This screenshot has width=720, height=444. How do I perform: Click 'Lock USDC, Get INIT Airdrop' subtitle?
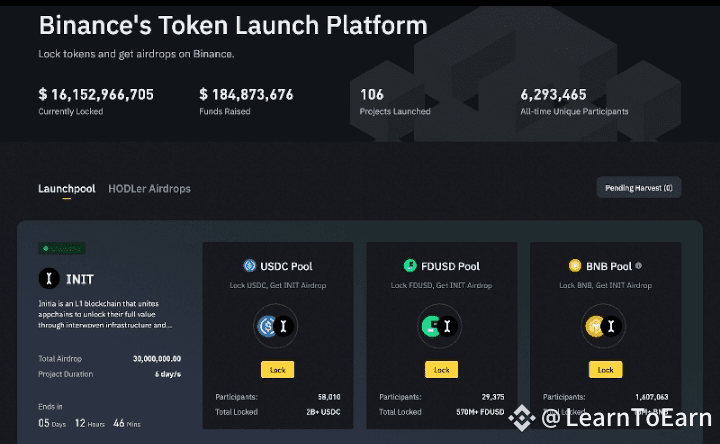pos(278,285)
